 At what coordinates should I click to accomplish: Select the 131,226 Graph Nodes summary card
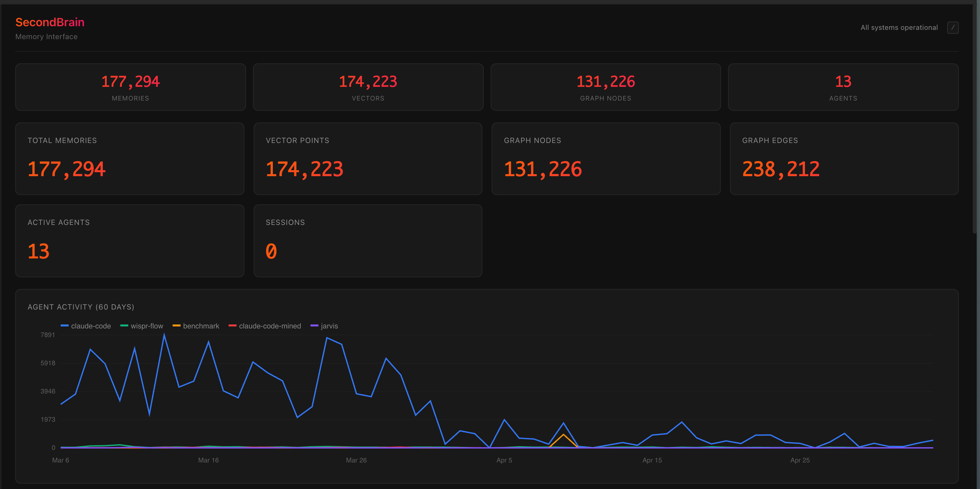click(606, 87)
